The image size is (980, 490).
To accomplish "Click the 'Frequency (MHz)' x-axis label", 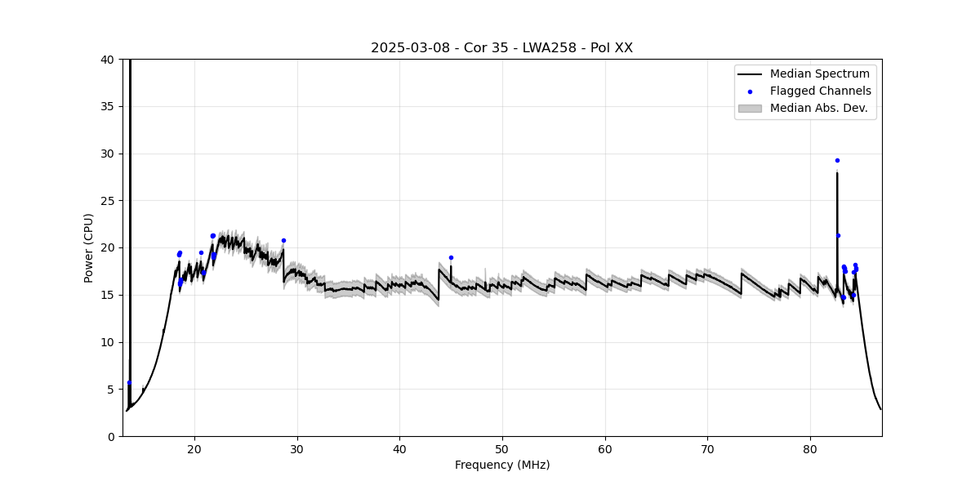I will point(502,465).
